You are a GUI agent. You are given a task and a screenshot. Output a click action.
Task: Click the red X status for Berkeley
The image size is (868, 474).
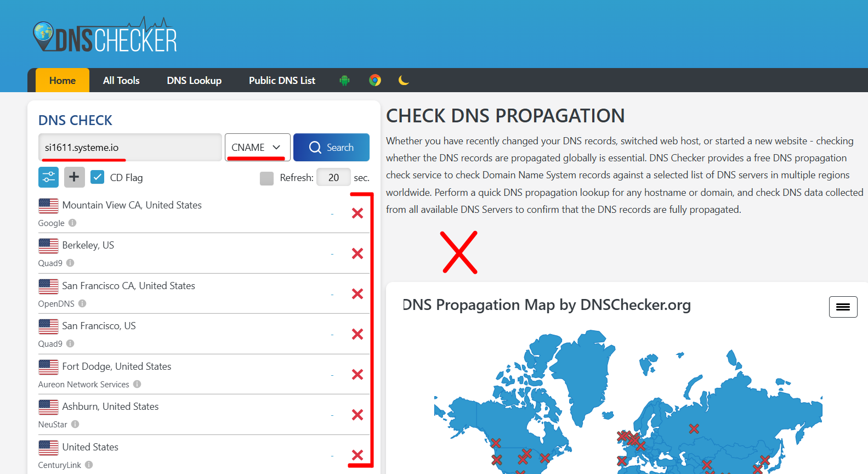tap(358, 253)
